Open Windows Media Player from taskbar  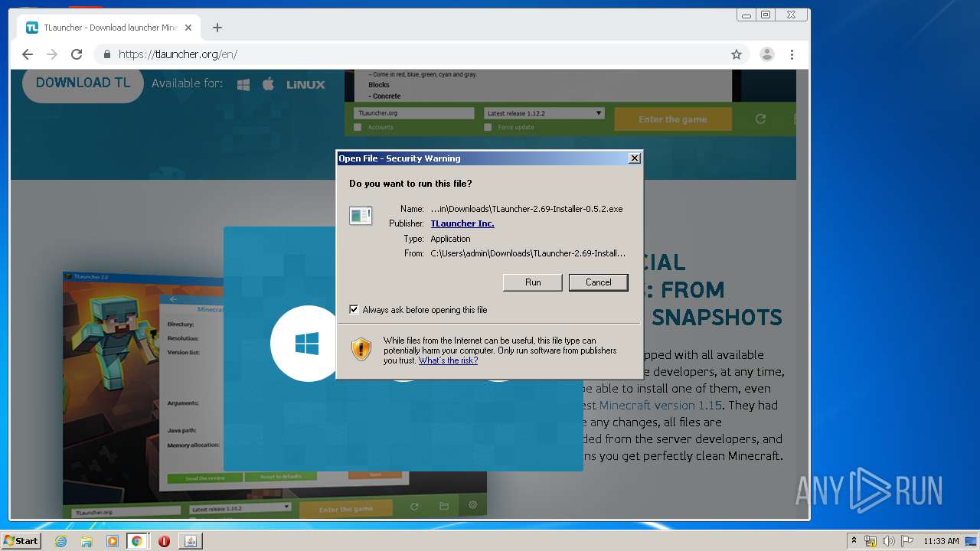113,541
